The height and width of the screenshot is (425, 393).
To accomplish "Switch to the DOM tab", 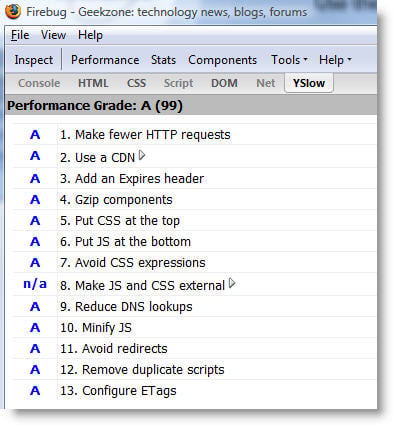I will tap(224, 83).
